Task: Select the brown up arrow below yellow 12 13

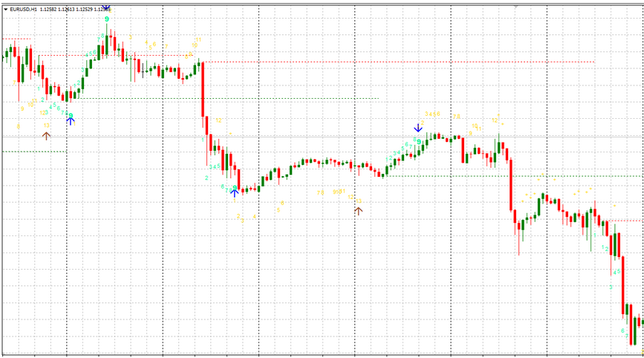Action: coord(359,211)
